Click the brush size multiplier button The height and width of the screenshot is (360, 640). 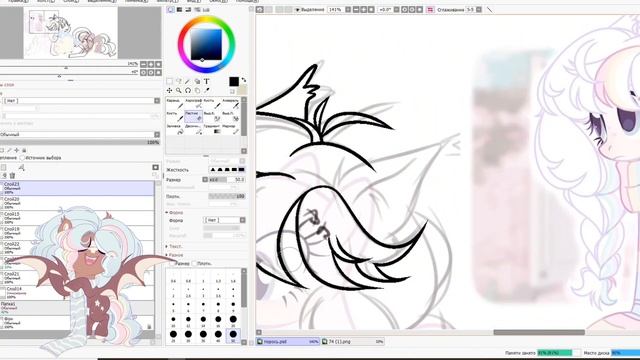[x=205, y=180]
